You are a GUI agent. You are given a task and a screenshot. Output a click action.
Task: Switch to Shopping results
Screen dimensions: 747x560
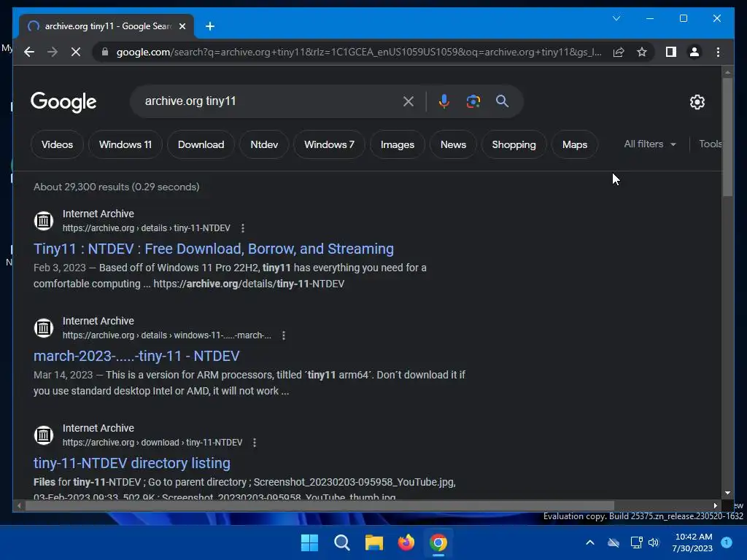tap(514, 144)
